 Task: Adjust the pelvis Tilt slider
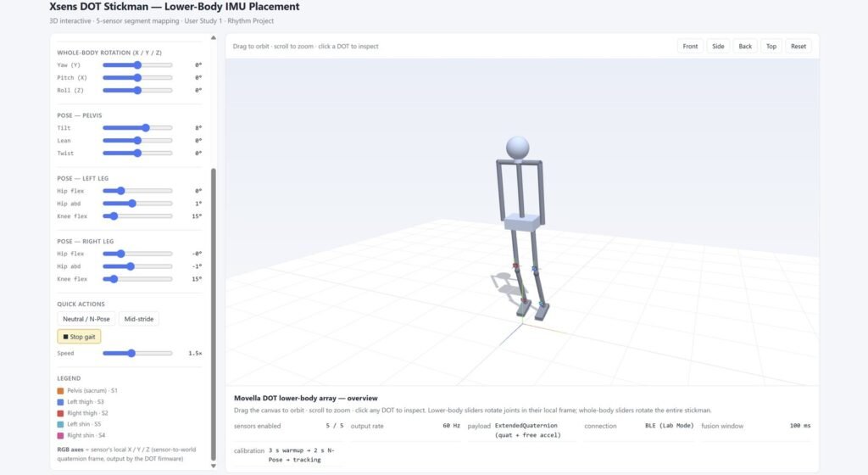pos(137,128)
